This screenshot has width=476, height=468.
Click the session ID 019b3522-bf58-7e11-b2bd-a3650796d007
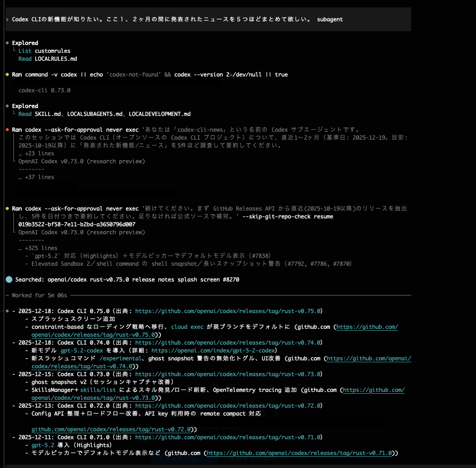point(77,224)
